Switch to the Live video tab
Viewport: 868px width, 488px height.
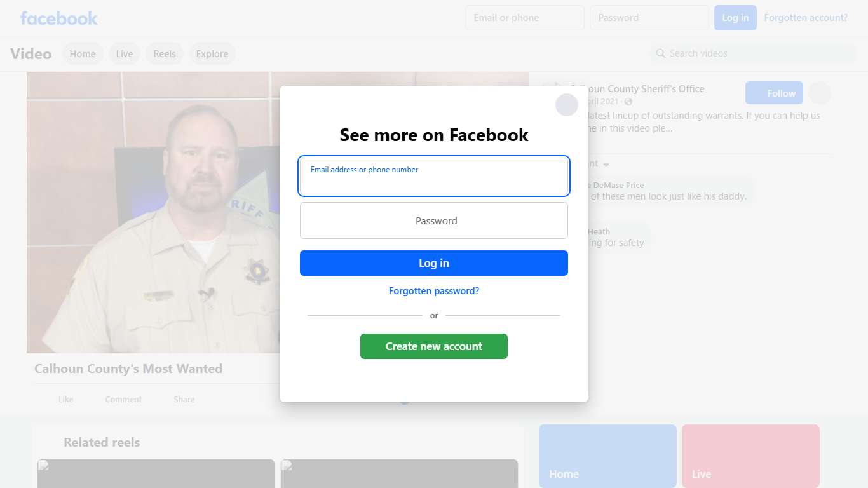(125, 54)
